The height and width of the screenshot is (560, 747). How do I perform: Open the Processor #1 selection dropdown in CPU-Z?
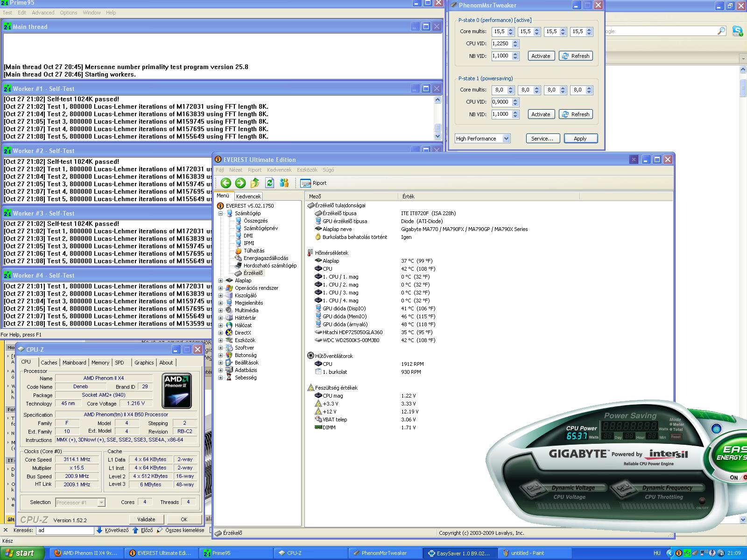point(101,503)
